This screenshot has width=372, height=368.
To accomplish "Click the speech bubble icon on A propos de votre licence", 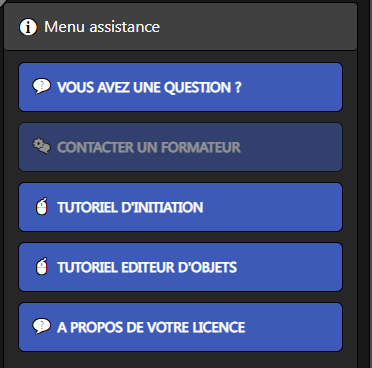I will (41, 326).
